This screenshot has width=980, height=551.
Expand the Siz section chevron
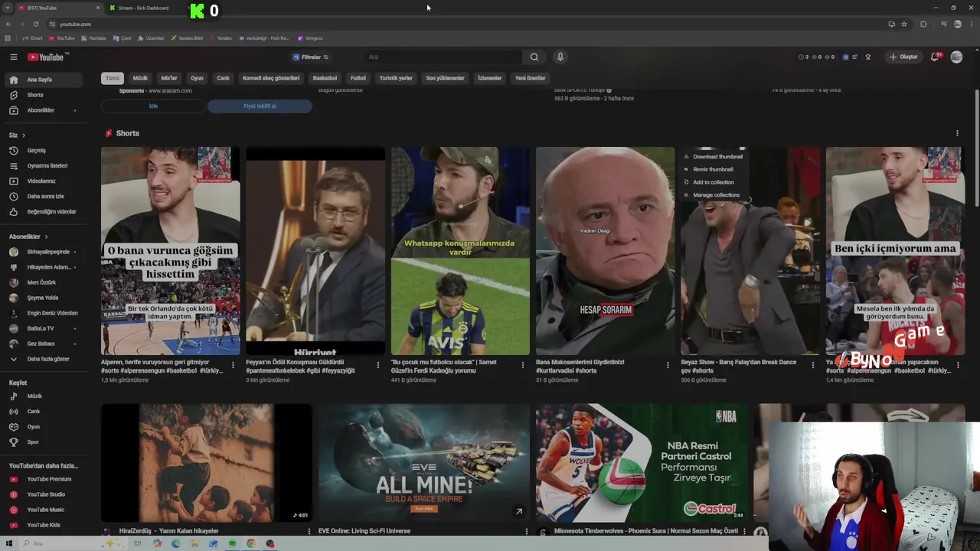(x=23, y=135)
